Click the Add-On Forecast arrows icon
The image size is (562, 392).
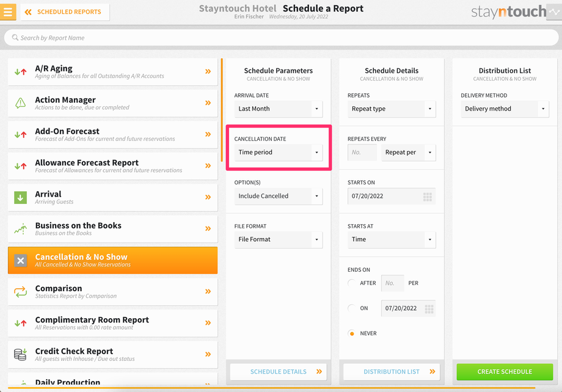coord(20,135)
